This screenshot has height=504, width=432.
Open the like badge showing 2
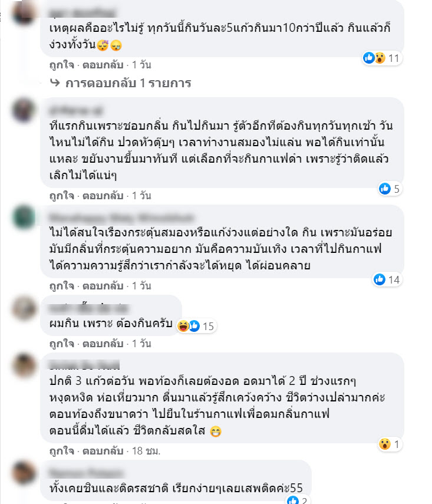[298, 500]
